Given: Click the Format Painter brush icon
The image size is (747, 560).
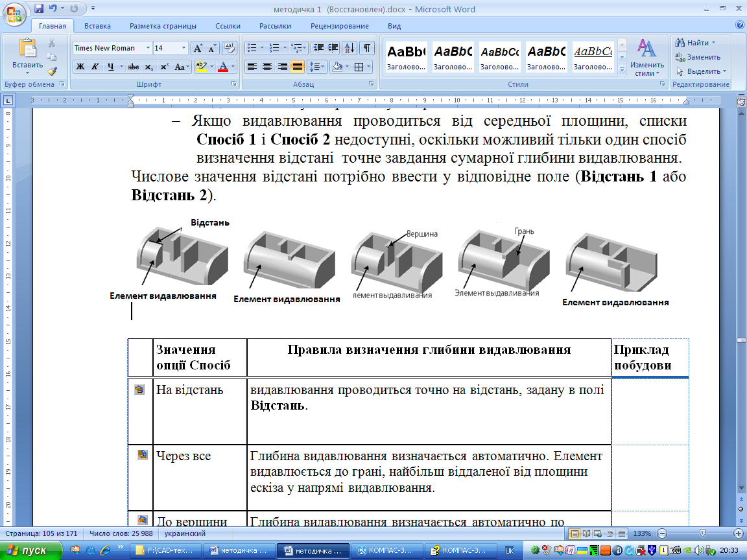Looking at the screenshot, I should click(51, 71).
